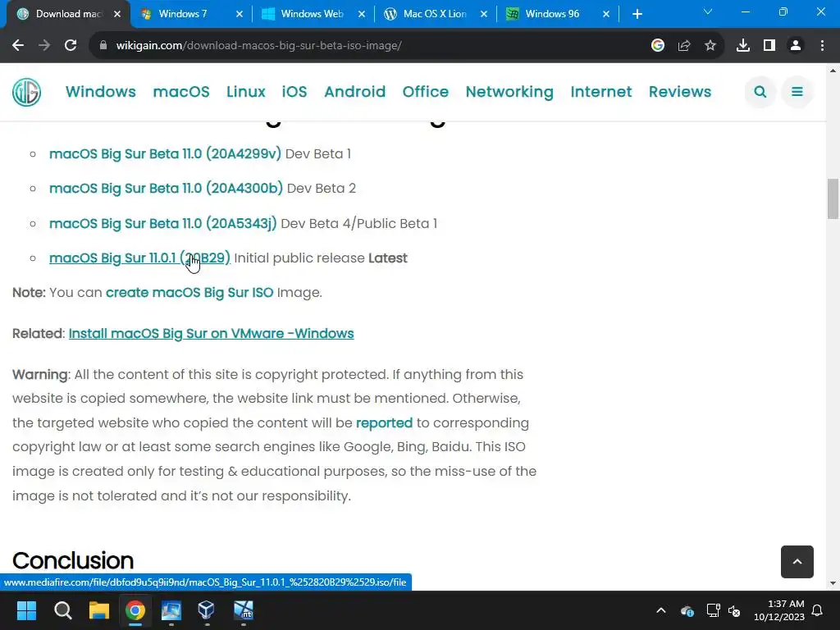840x630 pixels.
Task: Download macOS Big Sur 11.0.1 20B29 link
Action: pos(139,258)
